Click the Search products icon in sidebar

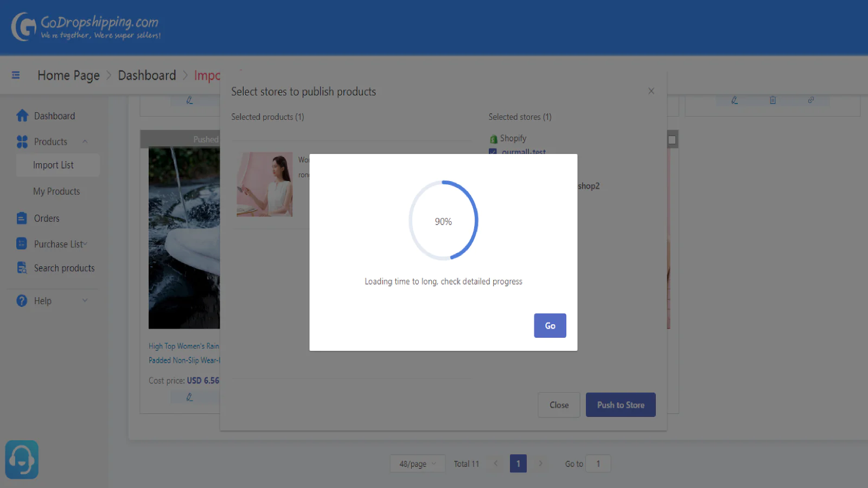(x=22, y=268)
